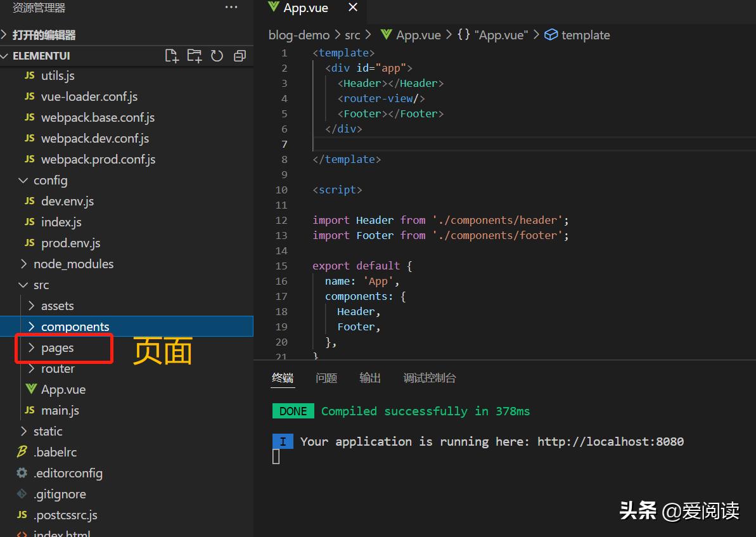The image size is (756, 537).
Task: Place cursor on empty line 7 in editor
Action: click(444, 144)
